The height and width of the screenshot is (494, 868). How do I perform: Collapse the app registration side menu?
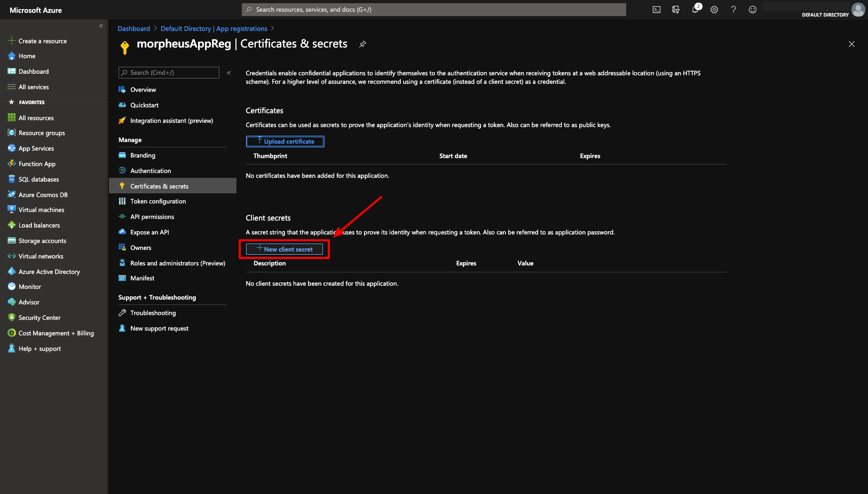tap(228, 73)
